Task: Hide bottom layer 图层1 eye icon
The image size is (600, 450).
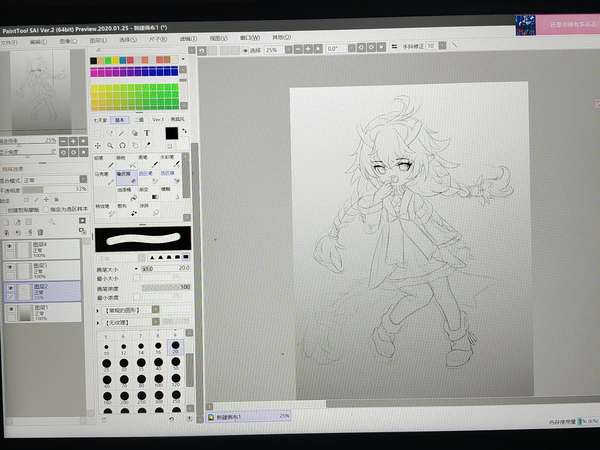Action: (11, 309)
